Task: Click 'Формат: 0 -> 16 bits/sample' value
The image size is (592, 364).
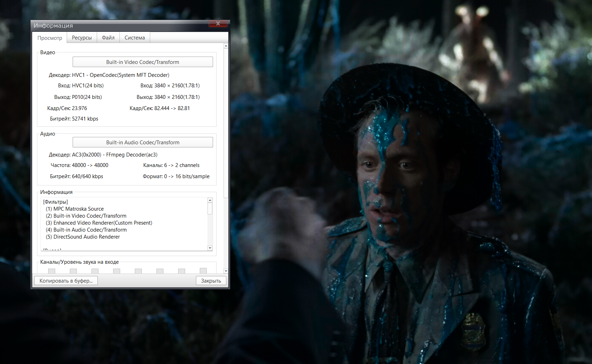Action: 176,176
